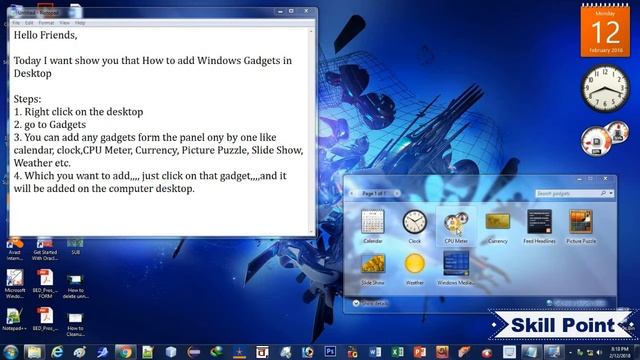Open Get more gadgets online link
This screenshot has height=360, width=640.
pyautogui.click(x=576, y=303)
